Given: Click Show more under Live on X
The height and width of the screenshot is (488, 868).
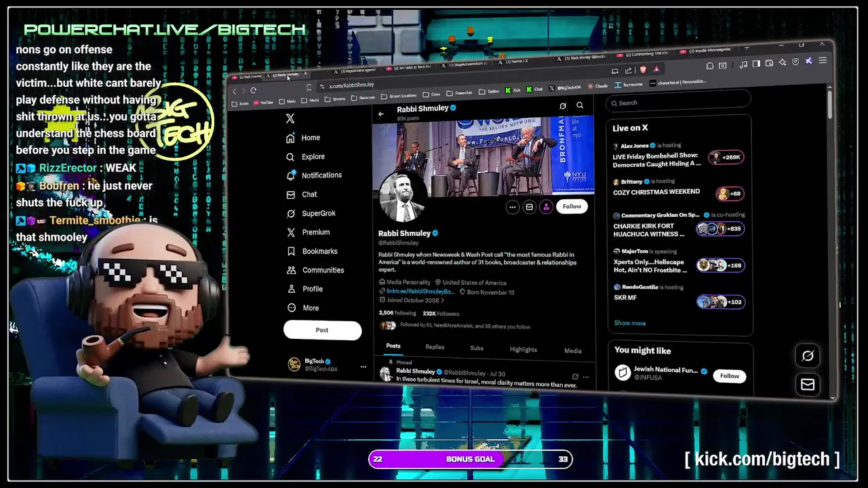Looking at the screenshot, I should coord(630,323).
